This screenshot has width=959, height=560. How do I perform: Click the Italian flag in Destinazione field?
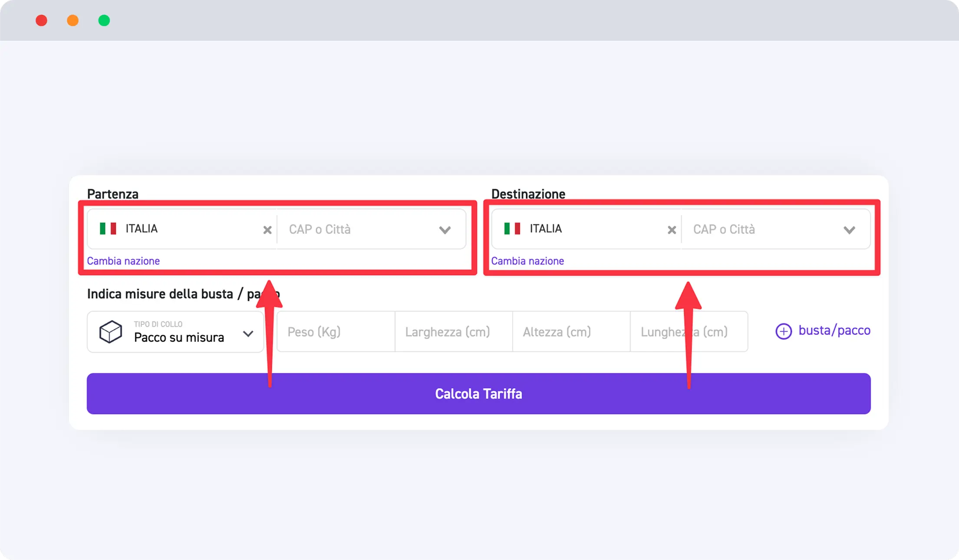(x=512, y=229)
